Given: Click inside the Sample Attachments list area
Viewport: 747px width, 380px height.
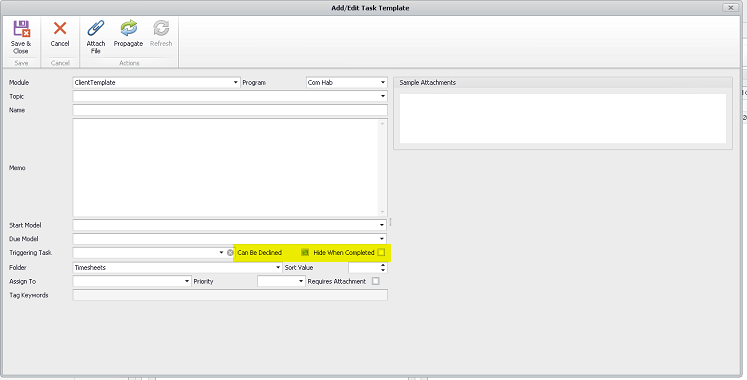Looking at the screenshot, I should click(x=563, y=119).
